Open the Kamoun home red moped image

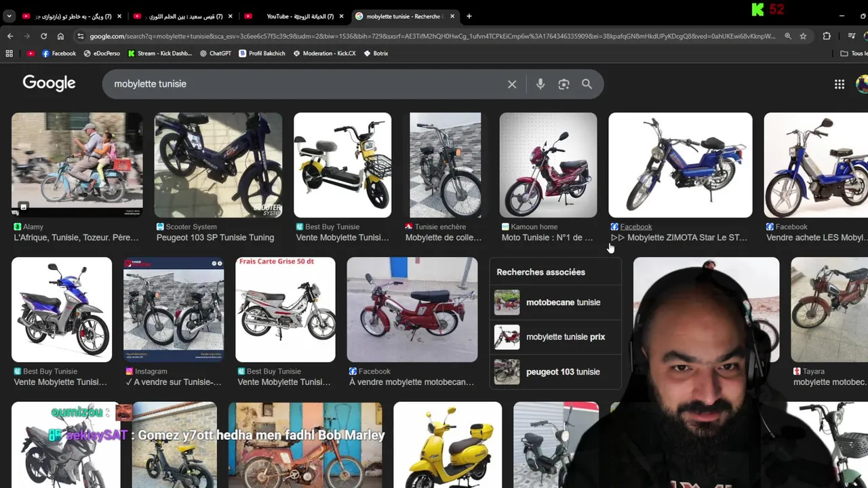pos(548,165)
